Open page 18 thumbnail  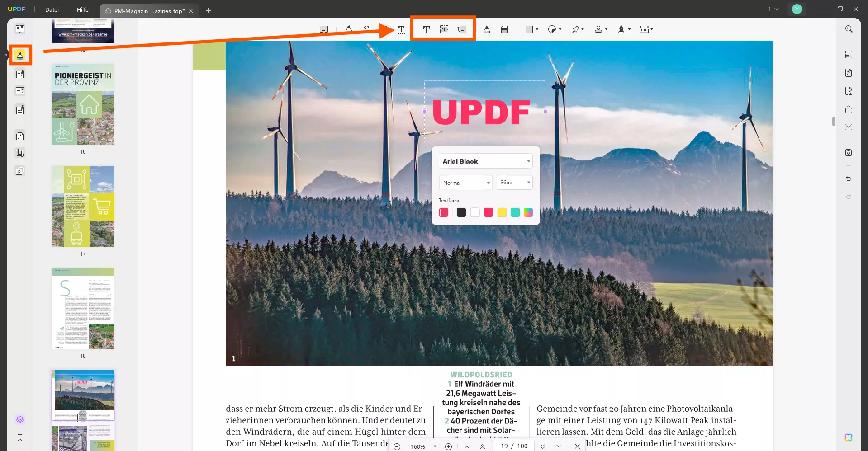point(83,309)
